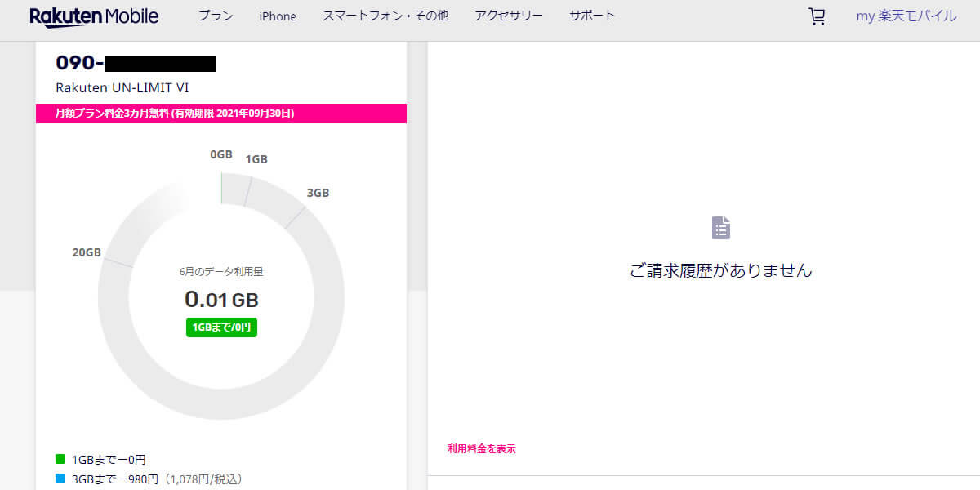Image resolution: width=980 pixels, height=490 pixels.
Task: Open the shopping cart icon
Action: click(x=817, y=15)
